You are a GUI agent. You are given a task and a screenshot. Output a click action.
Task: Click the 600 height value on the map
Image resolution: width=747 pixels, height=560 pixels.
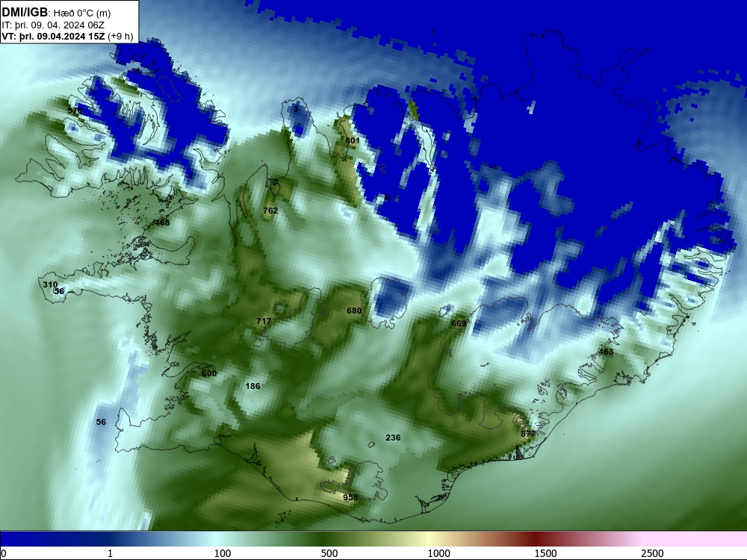[209, 373]
